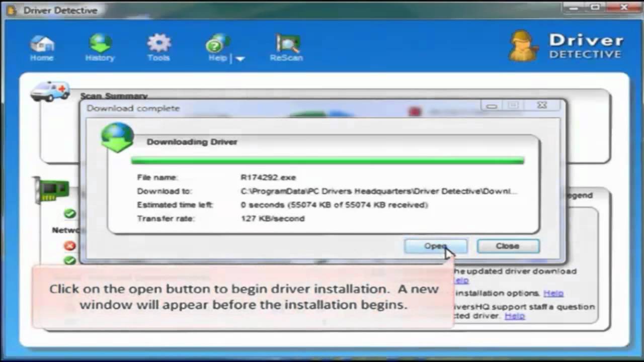Minimize the Download complete dialog
Viewport: 644px width, 362px height.
click(492, 106)
